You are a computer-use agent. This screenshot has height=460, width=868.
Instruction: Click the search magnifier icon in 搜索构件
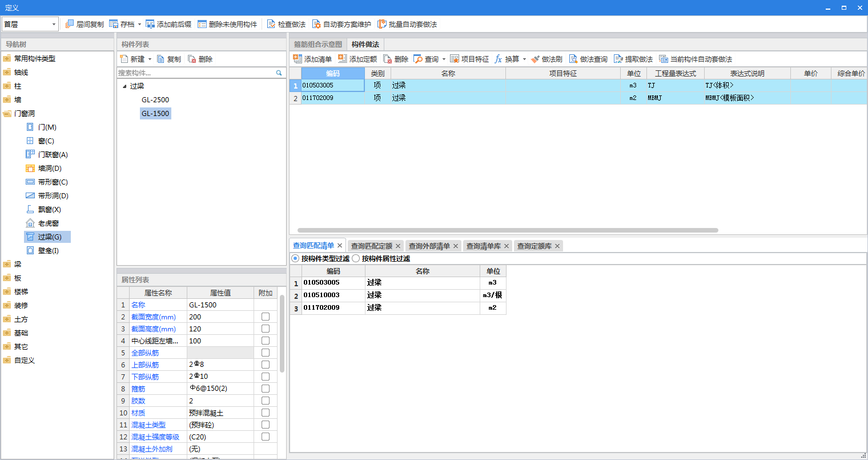(279, 73)
